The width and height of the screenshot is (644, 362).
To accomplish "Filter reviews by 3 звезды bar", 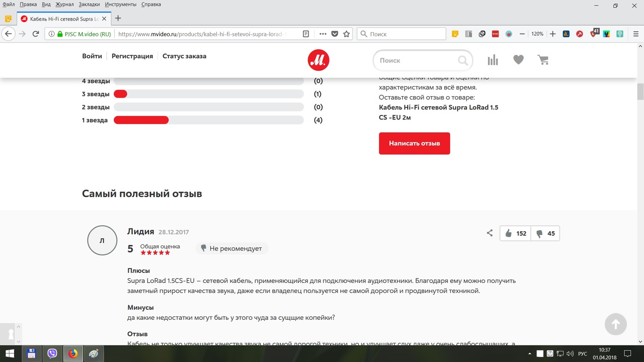I will click(208, 94).
